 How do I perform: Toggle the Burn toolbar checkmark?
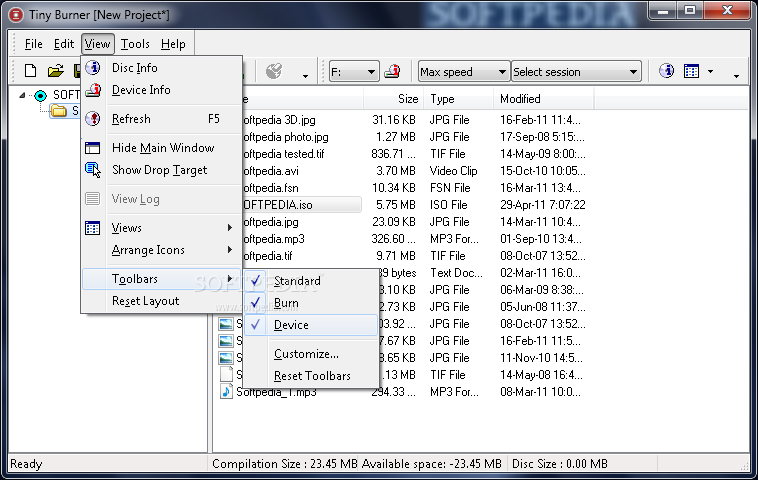point(256,303)
